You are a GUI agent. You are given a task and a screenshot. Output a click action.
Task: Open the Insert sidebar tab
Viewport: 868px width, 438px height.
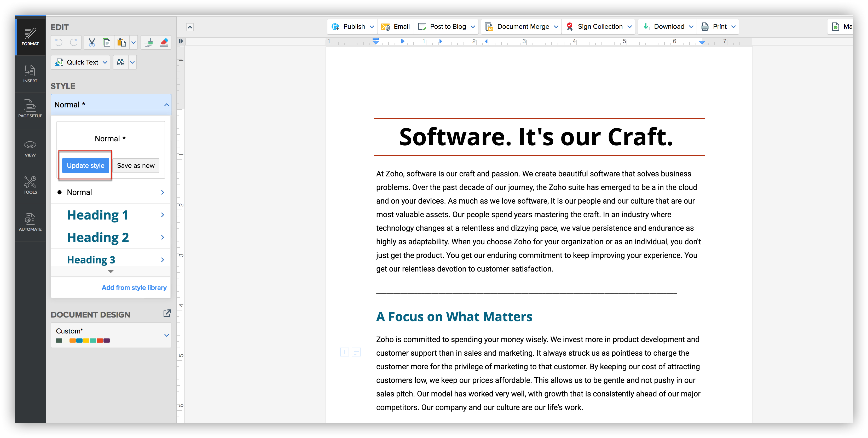(x=30, y=74)
